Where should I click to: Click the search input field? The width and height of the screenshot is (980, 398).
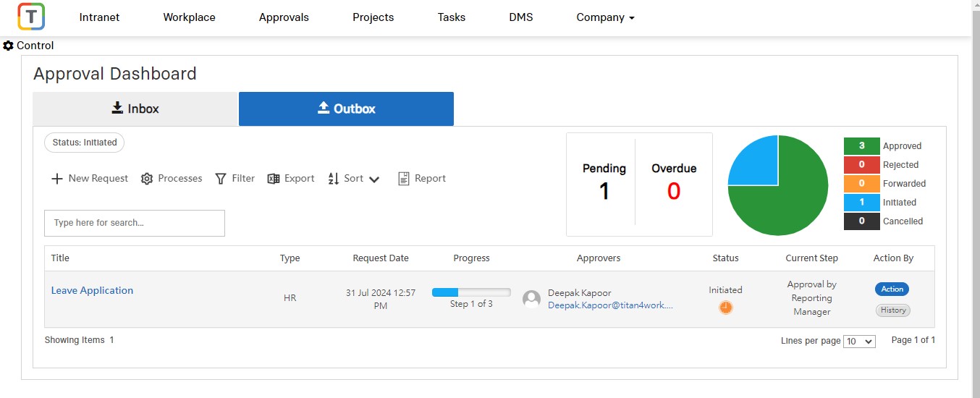tap(135, 223)
